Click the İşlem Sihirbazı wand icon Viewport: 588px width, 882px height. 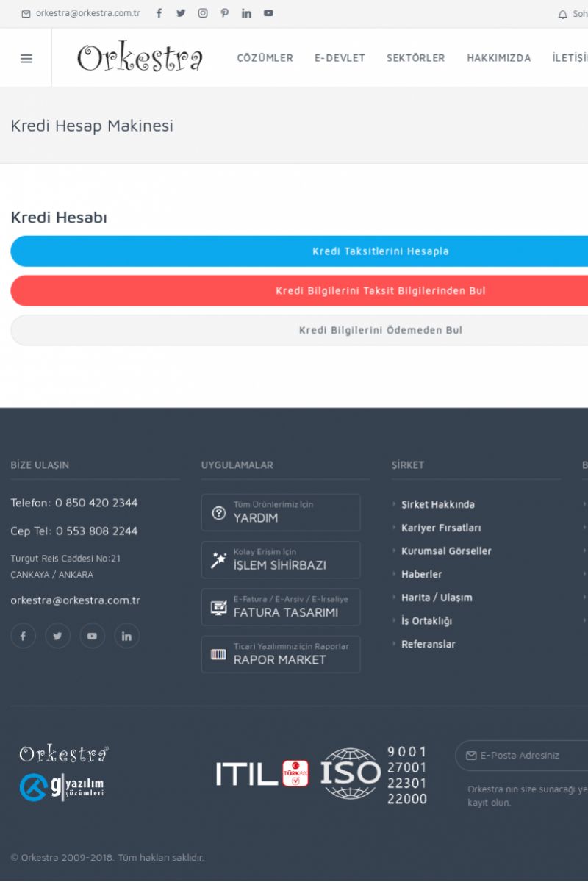tap(218, 560)
